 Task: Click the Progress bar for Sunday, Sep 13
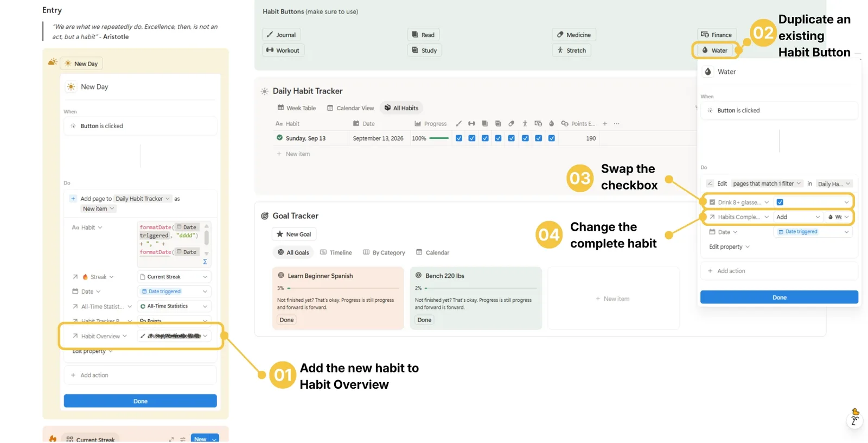(x=439, y=138)
